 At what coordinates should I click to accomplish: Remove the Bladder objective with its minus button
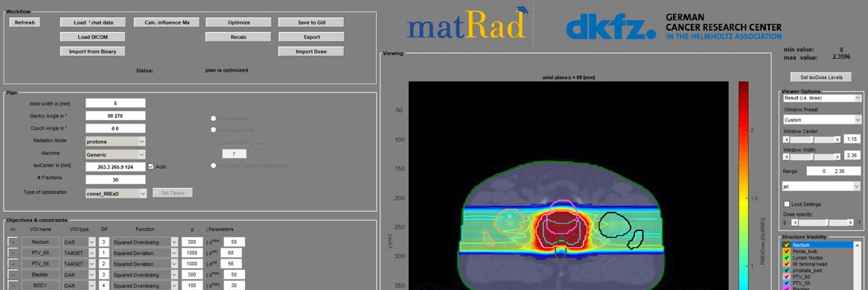point(13,275)
